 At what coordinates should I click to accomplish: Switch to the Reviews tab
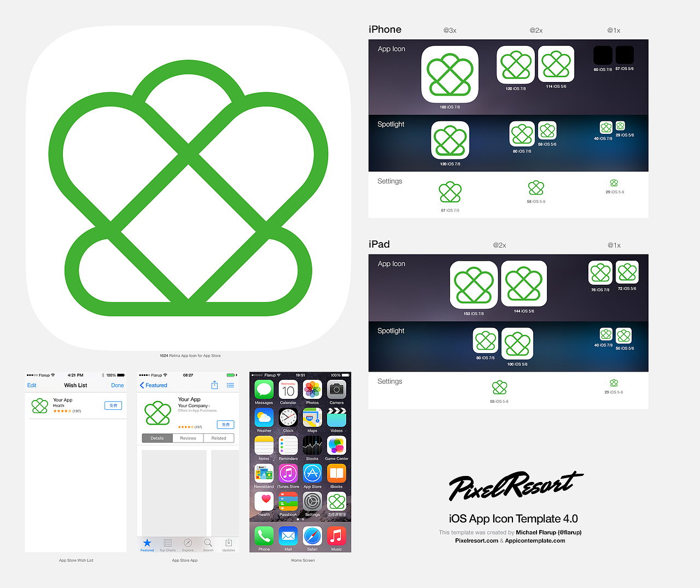[188, 438]
